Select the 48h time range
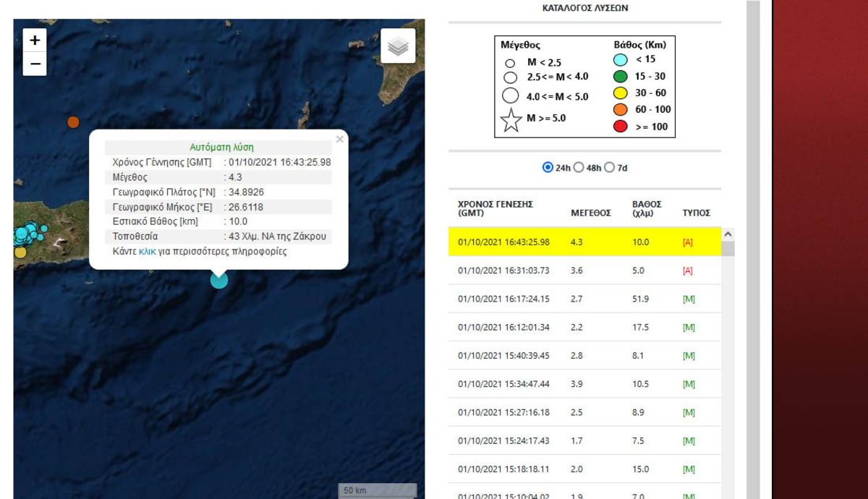This screenshot has height=499, width=868. (579, 168)
